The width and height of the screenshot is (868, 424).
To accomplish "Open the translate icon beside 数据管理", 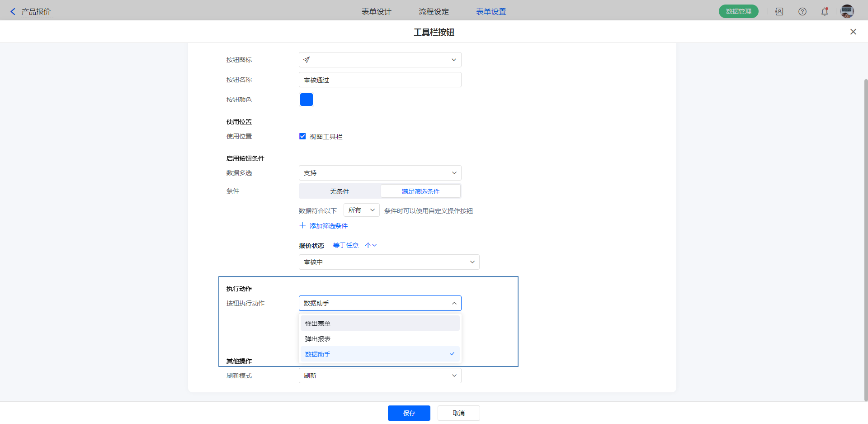I will [779, 12].
